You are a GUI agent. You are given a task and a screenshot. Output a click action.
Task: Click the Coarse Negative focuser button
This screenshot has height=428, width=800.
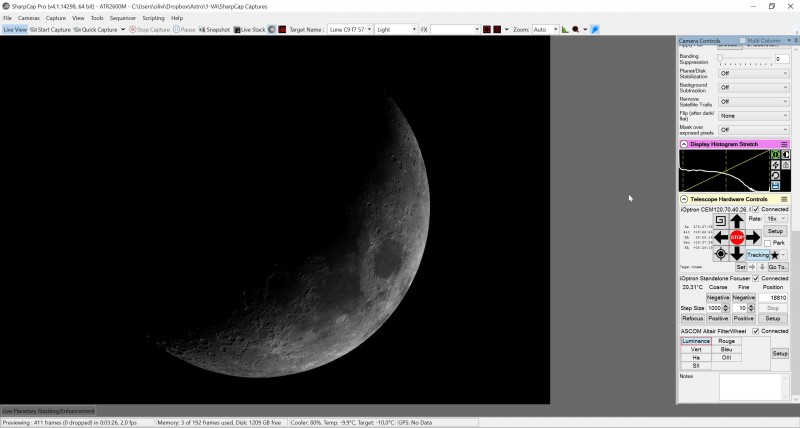pos(717,297)
